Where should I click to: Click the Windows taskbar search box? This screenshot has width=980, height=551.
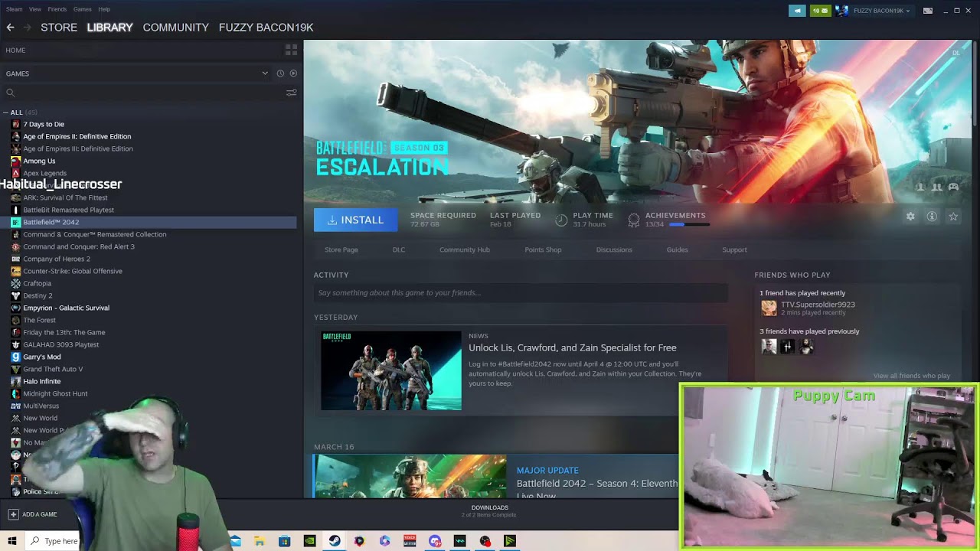tap(52, 541)
